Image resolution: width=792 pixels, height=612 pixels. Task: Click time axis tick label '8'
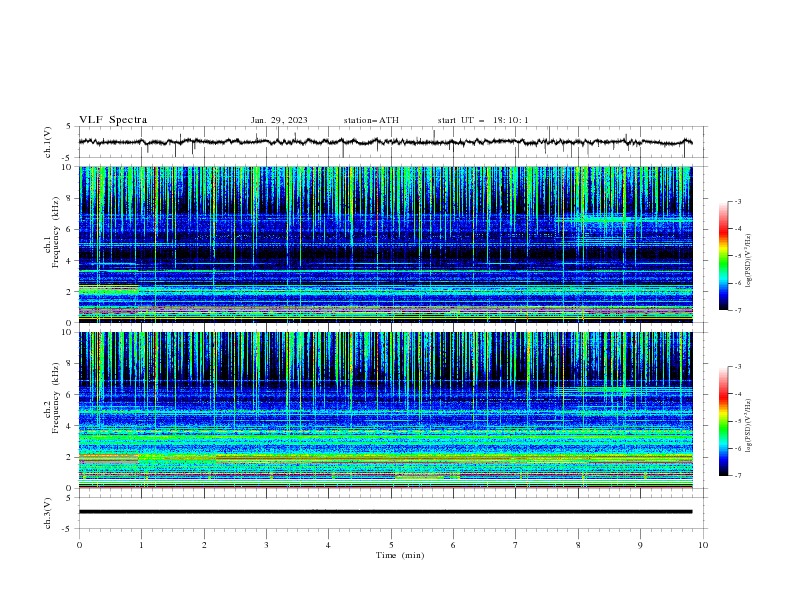click(578, 545)
